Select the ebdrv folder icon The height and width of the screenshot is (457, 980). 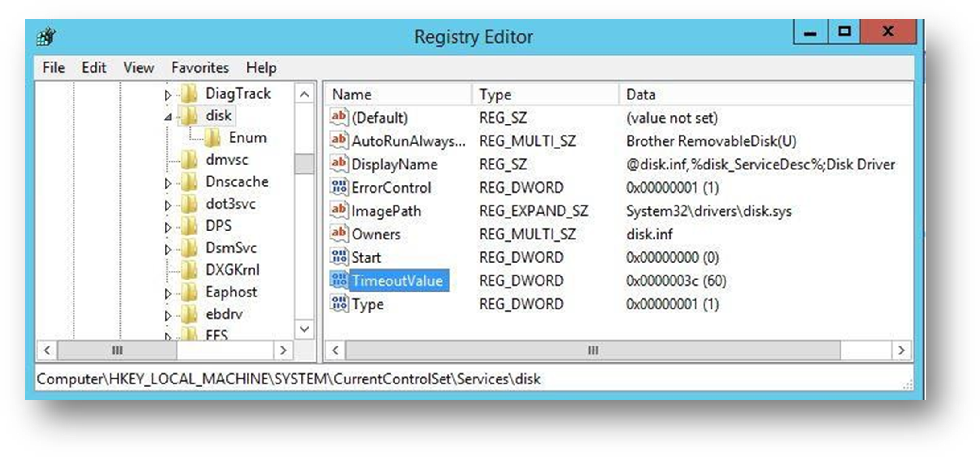click(x=189, y=314)
